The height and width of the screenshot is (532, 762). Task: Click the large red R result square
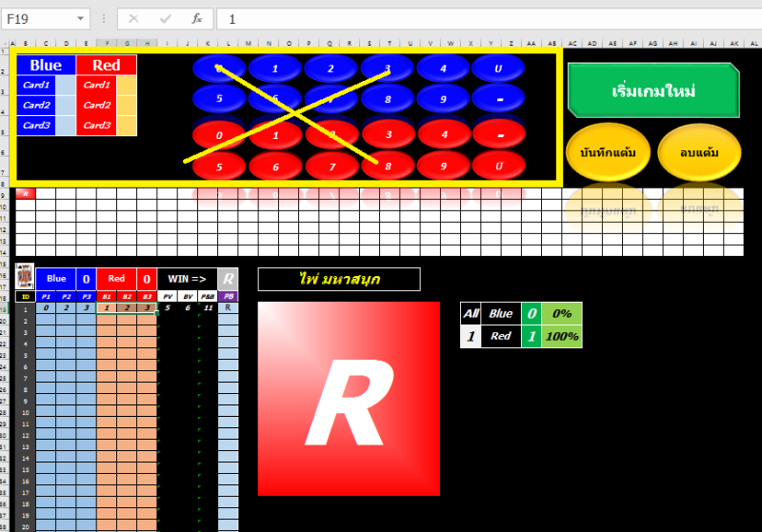(349, 398)
